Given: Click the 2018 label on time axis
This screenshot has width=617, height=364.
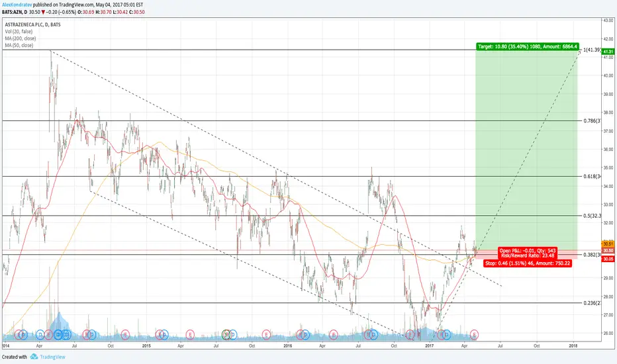Looking at the screenshot, I should click(x=573, y=346).
